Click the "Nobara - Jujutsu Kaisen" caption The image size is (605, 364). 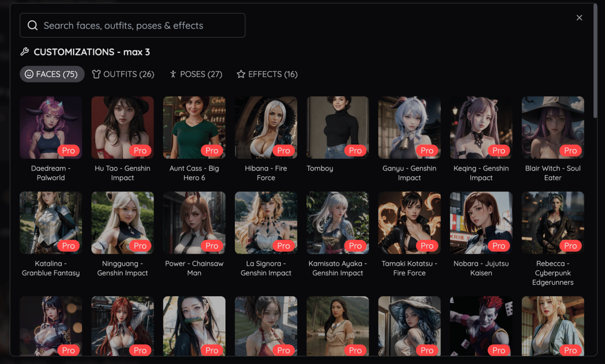(x=481, y=268)
